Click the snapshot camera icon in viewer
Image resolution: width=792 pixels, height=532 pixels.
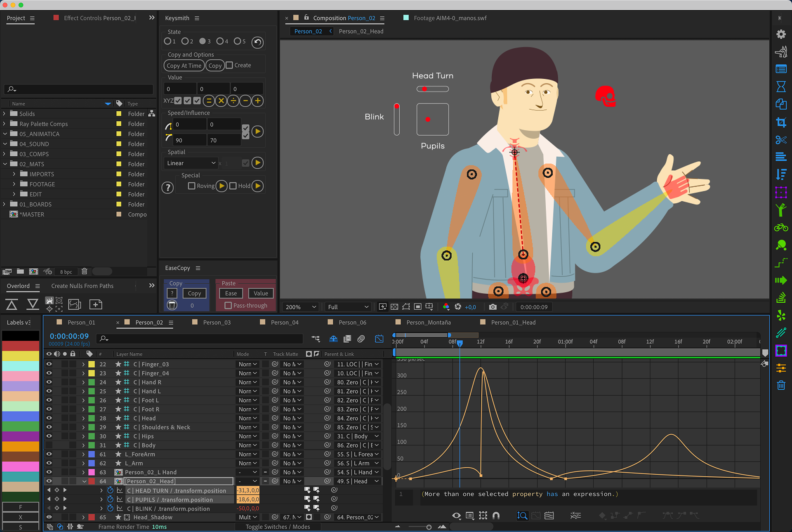(493, 307)
